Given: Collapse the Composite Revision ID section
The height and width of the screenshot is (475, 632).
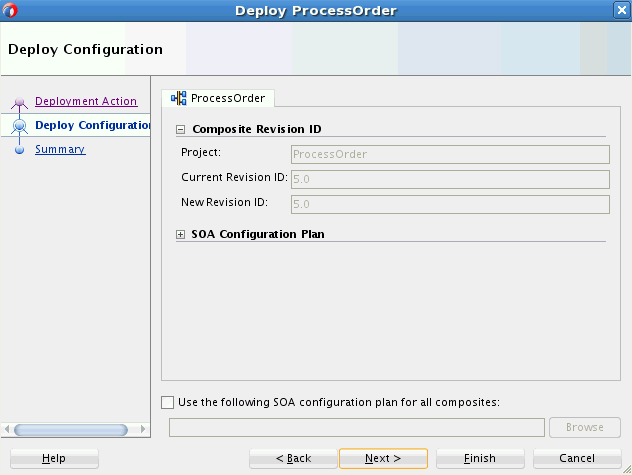Looking at the screenshot, I should click(181, 129).
